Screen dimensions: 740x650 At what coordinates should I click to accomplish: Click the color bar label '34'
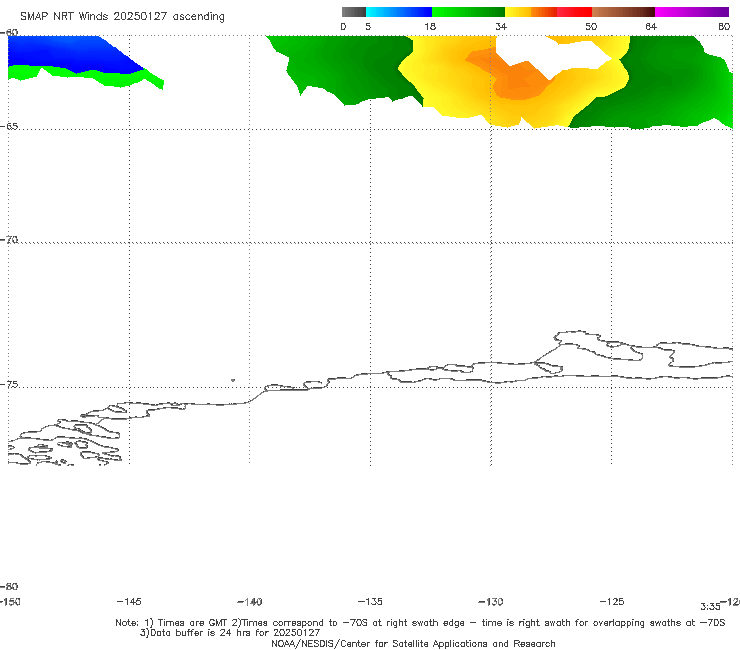[501, 27]
